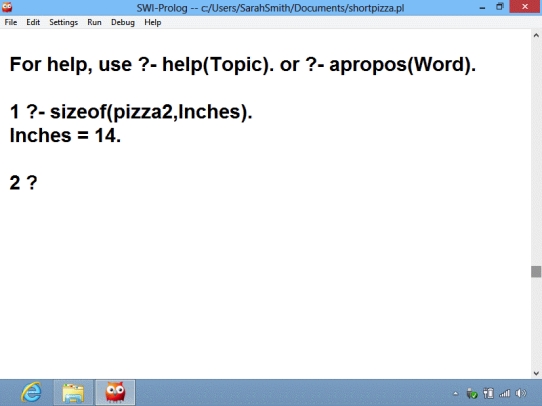
Task: Click the scrollbar up arrow
Action: [x=536, y=35]
